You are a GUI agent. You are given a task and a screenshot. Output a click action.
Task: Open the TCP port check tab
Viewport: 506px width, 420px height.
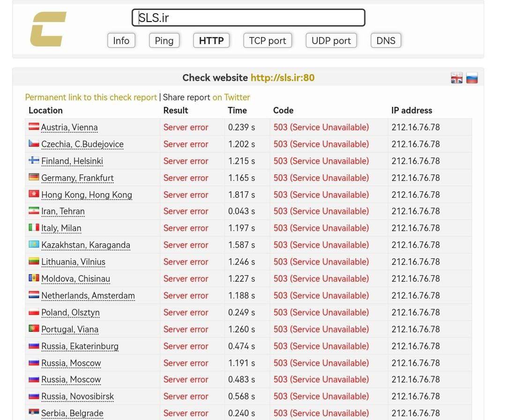coord(267,41)
